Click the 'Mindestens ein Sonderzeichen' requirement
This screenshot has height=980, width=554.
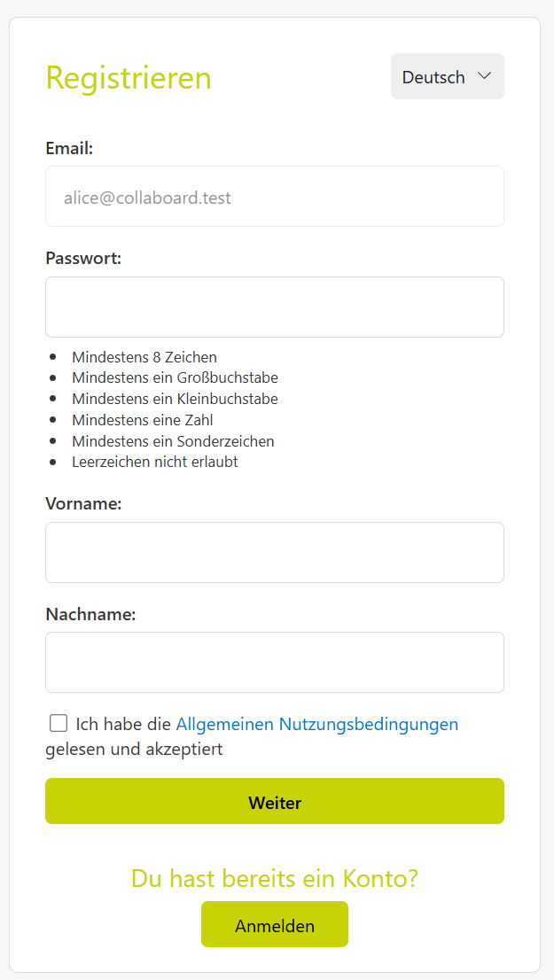[x=173, y=440]
